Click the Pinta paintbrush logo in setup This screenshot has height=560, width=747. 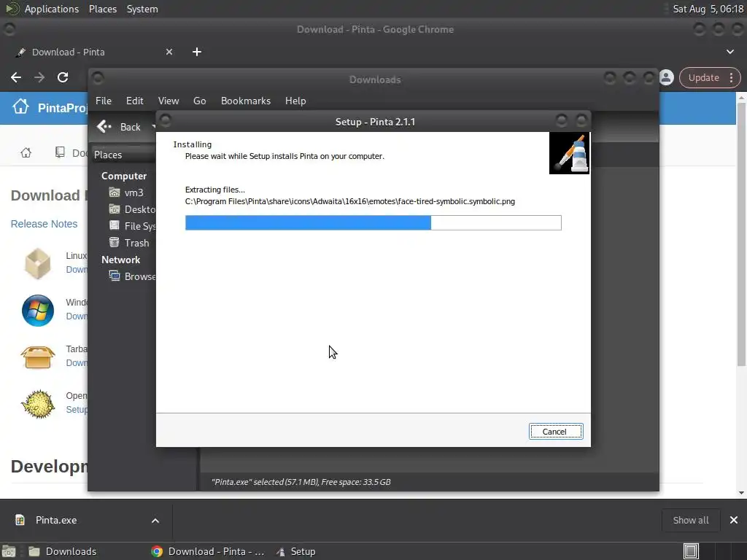click(569, 153)
